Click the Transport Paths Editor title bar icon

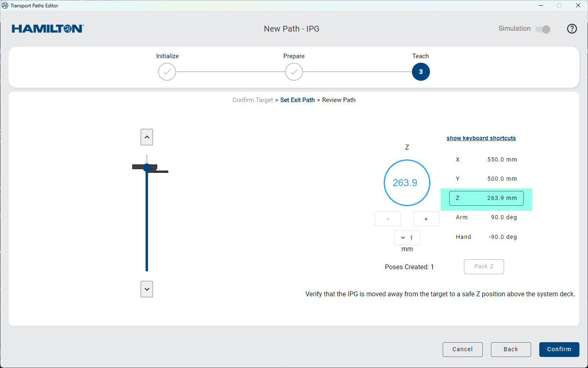5,6
